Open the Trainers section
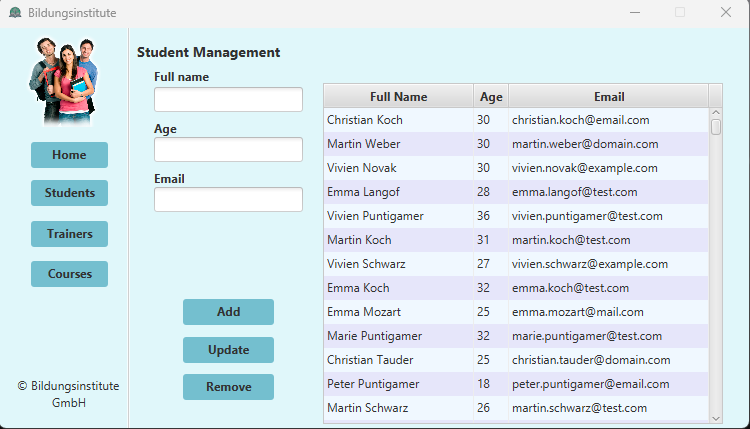The width and height of the screenshot is (750, 429). (69, 234)
